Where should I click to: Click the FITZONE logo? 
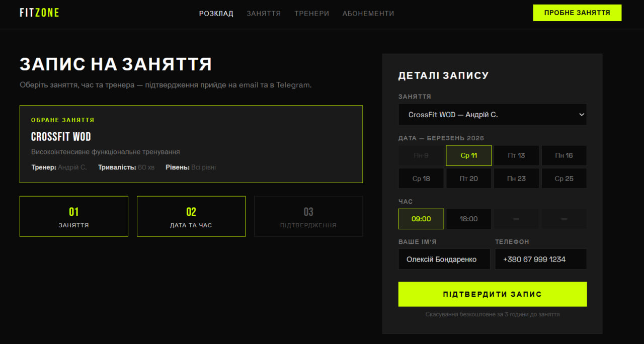(39, 13)
